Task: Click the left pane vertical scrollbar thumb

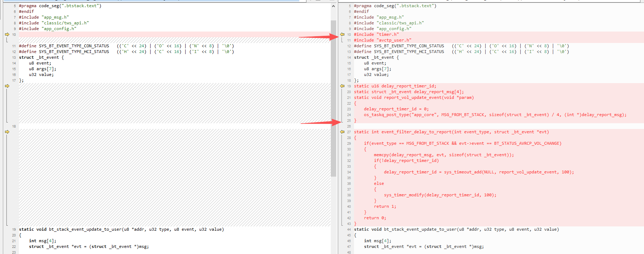Action: pos(333,99)
